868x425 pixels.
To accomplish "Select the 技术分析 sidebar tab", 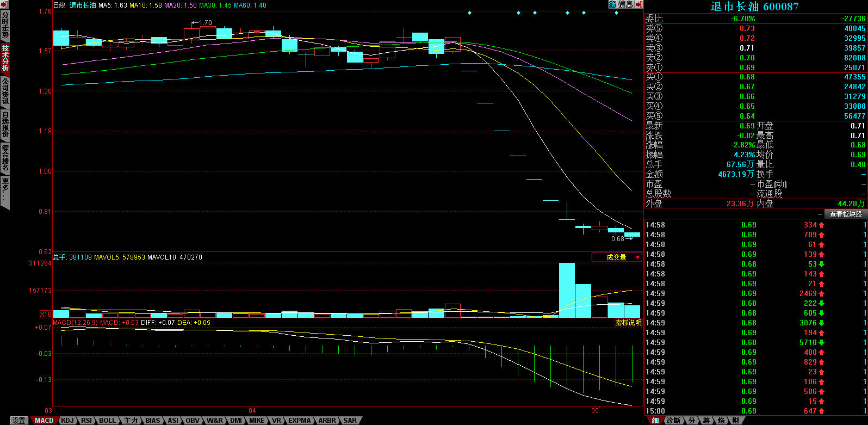I will click(5, 58).
